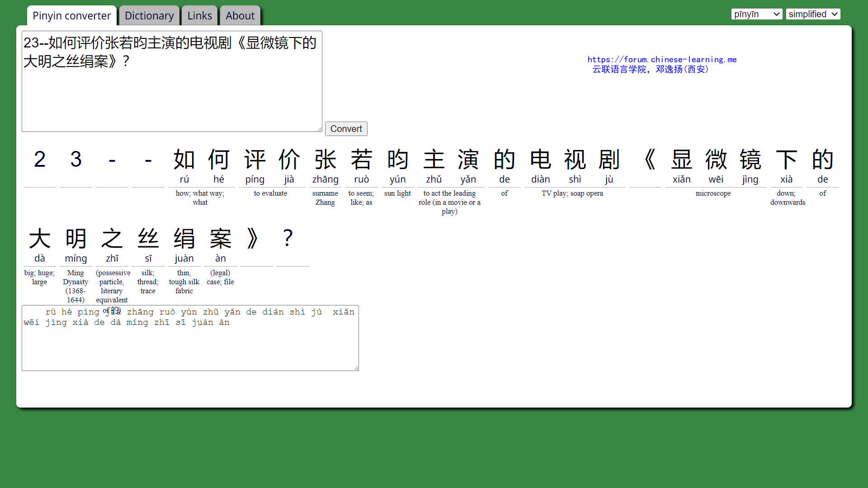Click the character 镜 in results
This screenshot has width=868, height=488.
pyautogui.click(x=750, y=160)
